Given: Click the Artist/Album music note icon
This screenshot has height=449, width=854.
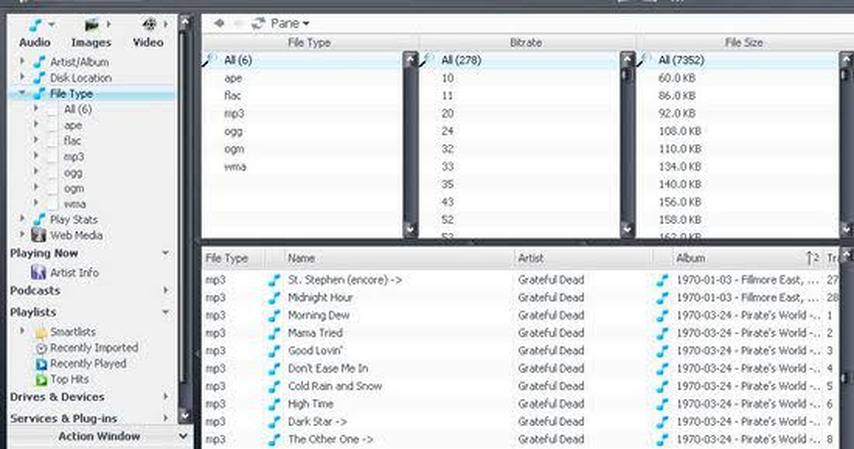Looking at the screenshot, I should tap(39, 62).
